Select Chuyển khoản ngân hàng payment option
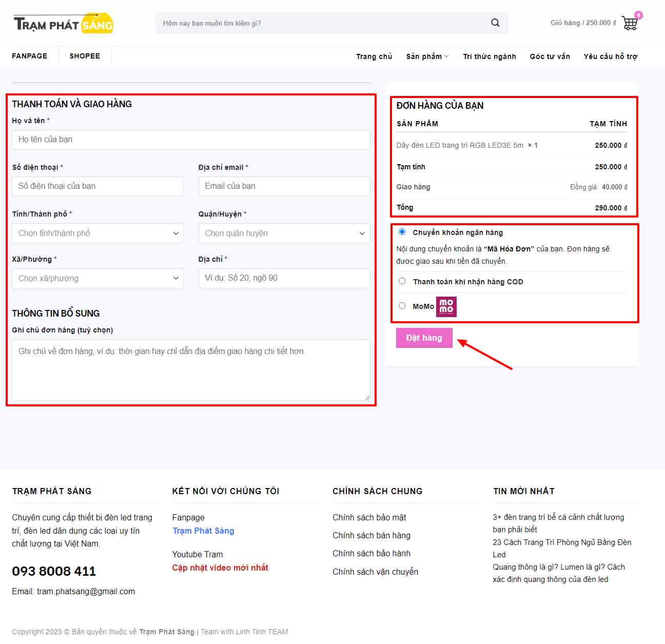This screenshot has width=665, height=644. tap(402, 232)
